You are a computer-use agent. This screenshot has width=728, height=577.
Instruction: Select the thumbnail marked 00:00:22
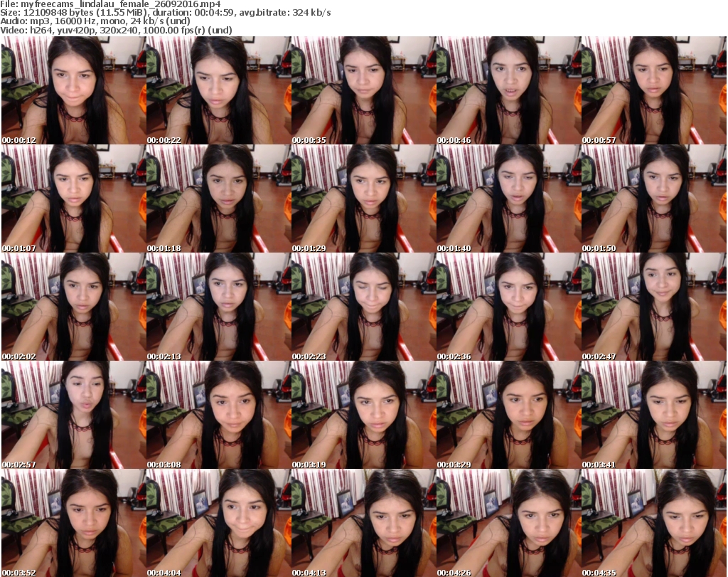(x=218, y=90)
